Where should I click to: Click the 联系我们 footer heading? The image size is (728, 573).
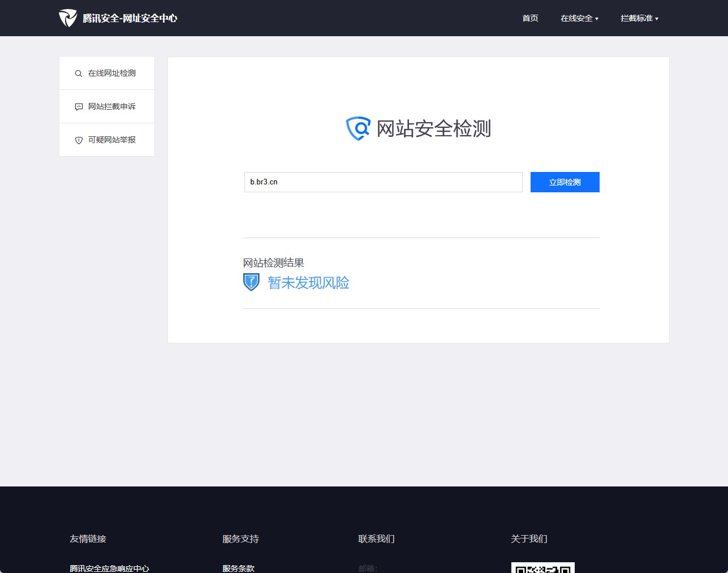pyautogui.click(x=376, y=538)
